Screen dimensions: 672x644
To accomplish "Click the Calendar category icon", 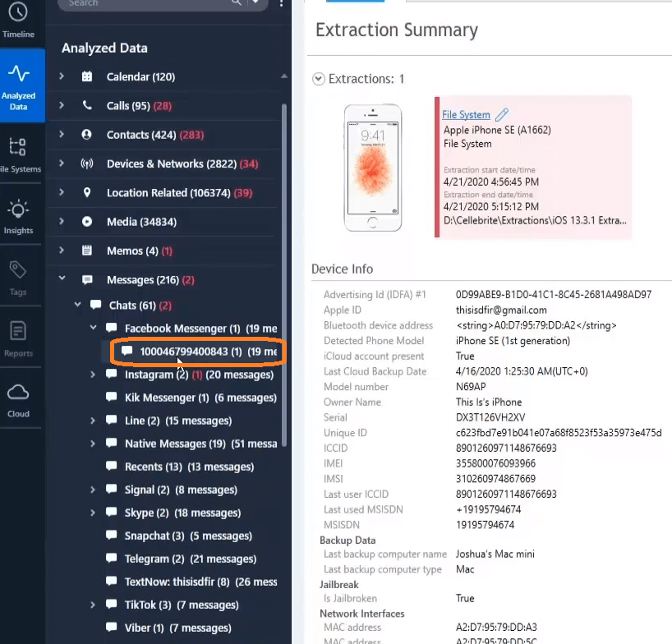I will [x=87, y=76].
